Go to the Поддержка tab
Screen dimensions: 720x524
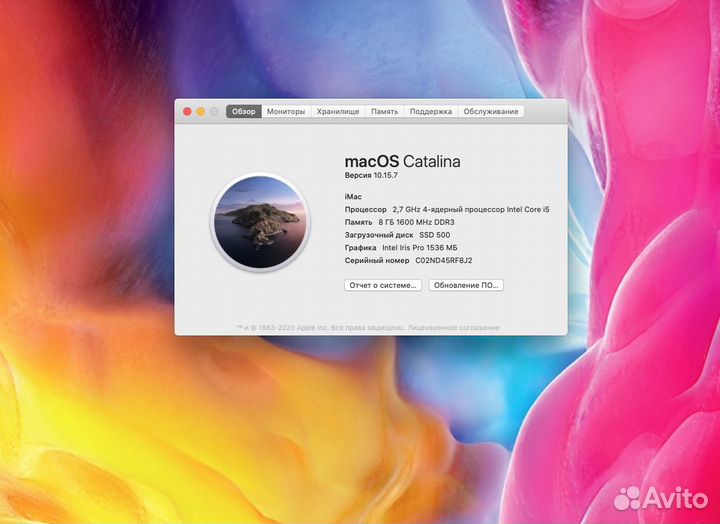tap(431, 112)
